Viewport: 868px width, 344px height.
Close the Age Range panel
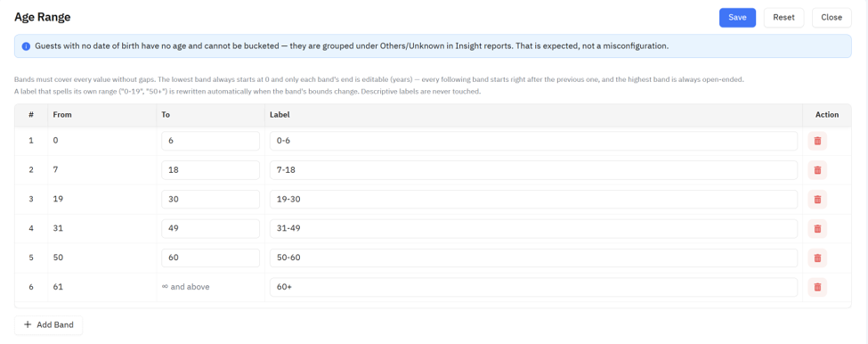[831, 17]
